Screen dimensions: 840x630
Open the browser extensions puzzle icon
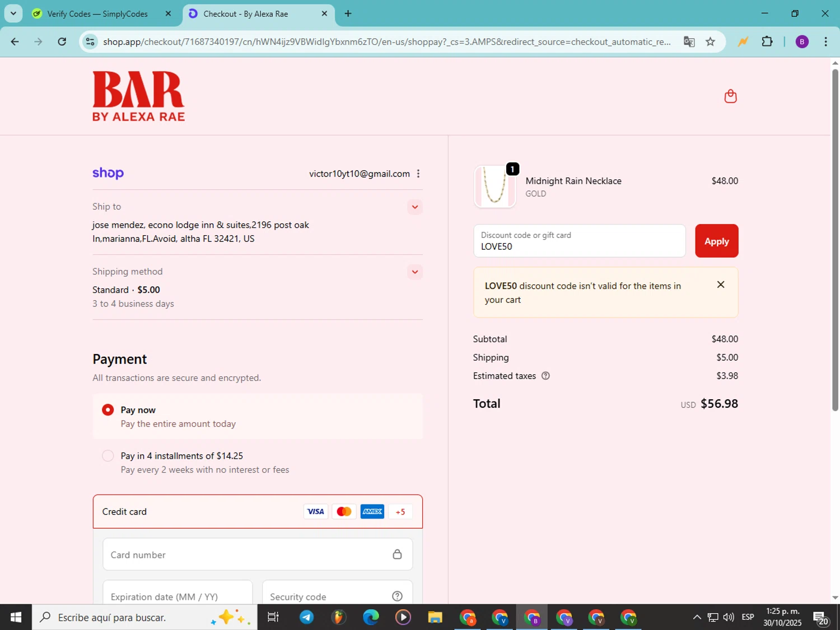[x=767, y=41]
